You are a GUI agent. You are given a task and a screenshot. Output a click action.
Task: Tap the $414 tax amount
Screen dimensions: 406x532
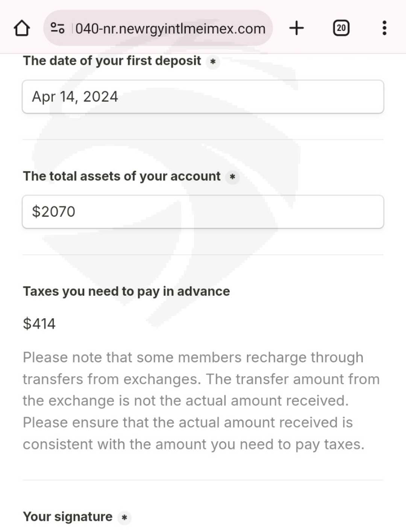pos(39,324)
